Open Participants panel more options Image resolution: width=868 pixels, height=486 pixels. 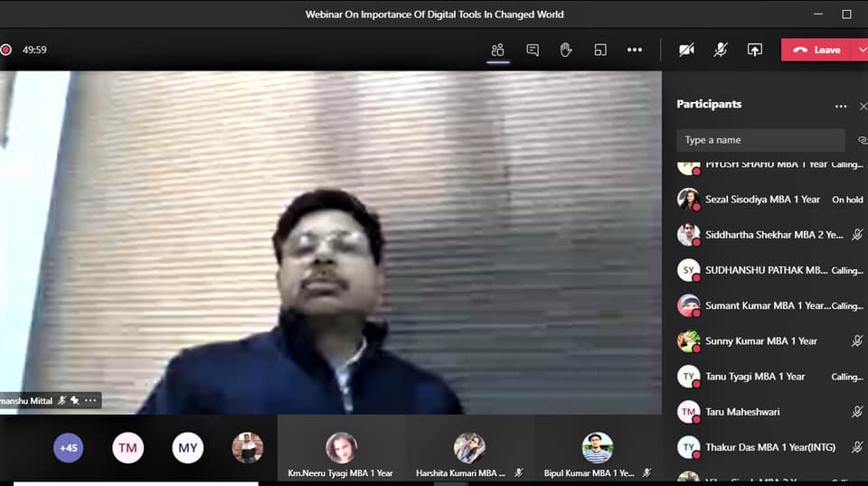[x=841, y=106]
